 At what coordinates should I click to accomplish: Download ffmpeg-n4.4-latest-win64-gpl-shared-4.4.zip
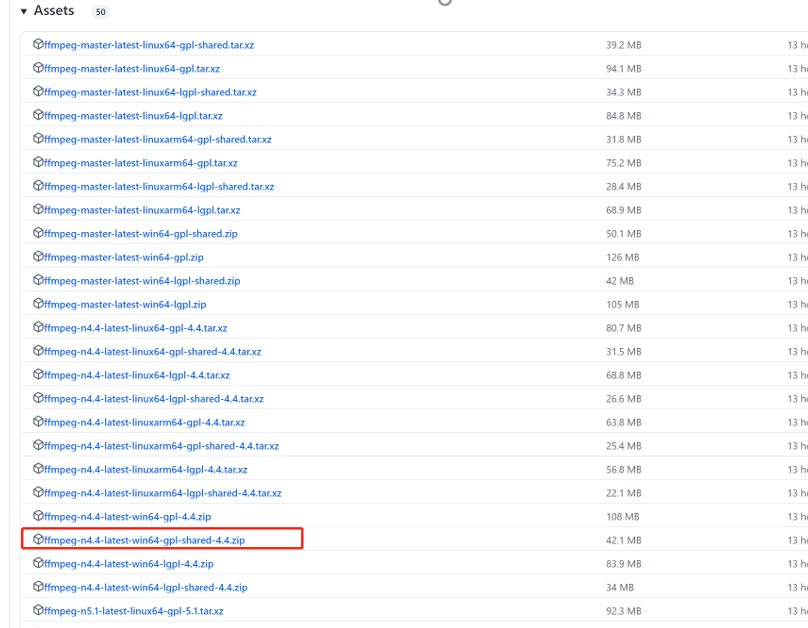(x=144, y=540)
